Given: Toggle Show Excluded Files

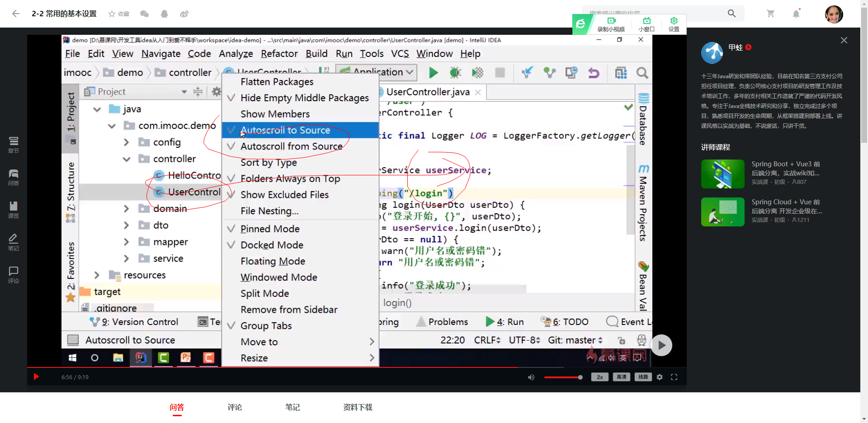Looking at the screenshot, I should 300,195.
